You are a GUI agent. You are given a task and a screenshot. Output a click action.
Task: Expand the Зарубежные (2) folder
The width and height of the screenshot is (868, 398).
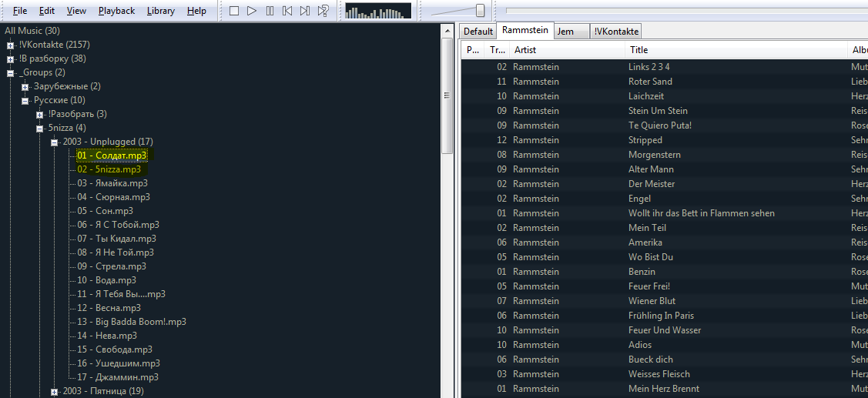pyautogui.click(x=25, y=87)
